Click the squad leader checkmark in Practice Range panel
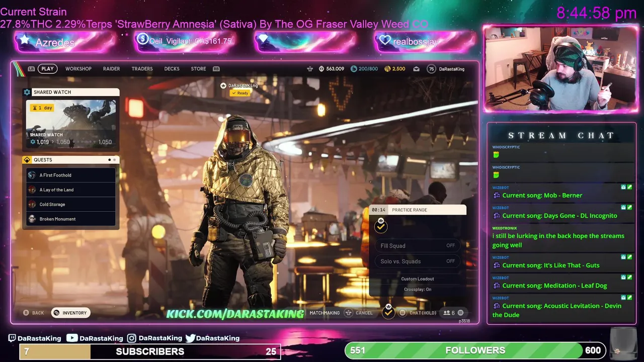The width and height of the screenshot is (644, 362). click(x=381, y=226)
